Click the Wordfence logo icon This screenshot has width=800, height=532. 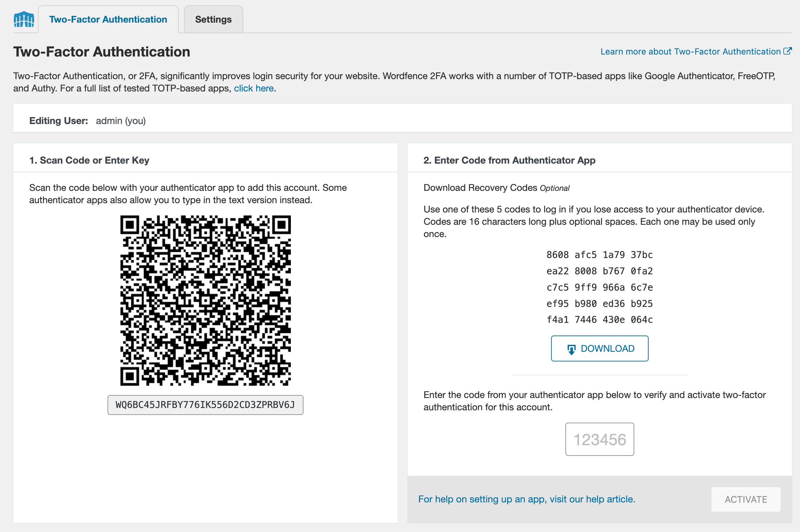24,19
